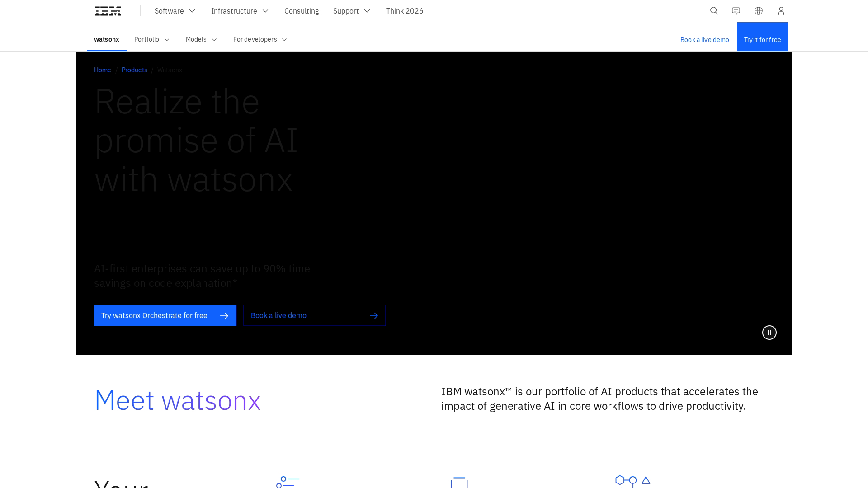The image size is (868, 488).
Task: Open the search panel
Action: (x=713, y=11)
